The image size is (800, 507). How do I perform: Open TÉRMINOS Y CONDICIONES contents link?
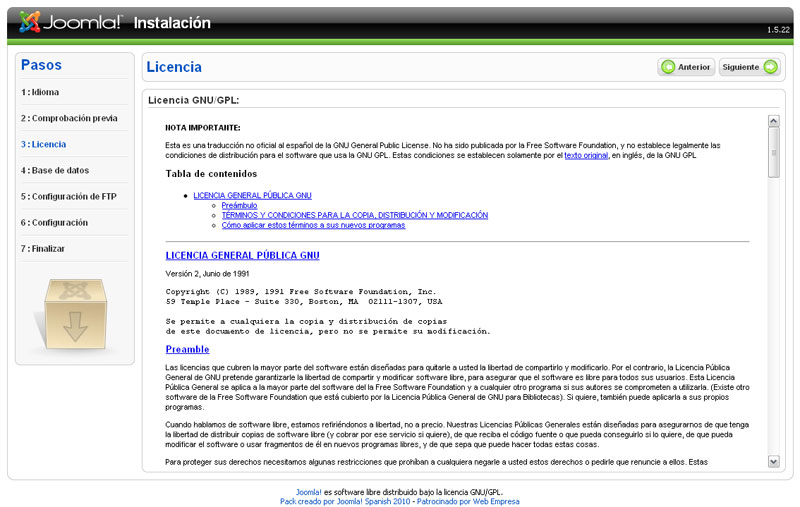click(354, 215)
